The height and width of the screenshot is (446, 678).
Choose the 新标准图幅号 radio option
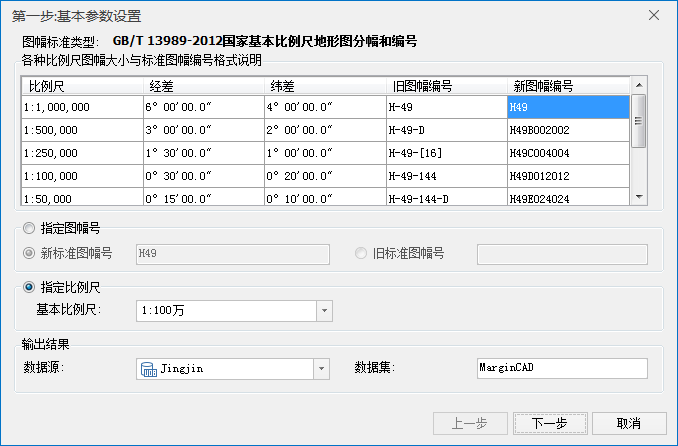(x=29, y=253)
